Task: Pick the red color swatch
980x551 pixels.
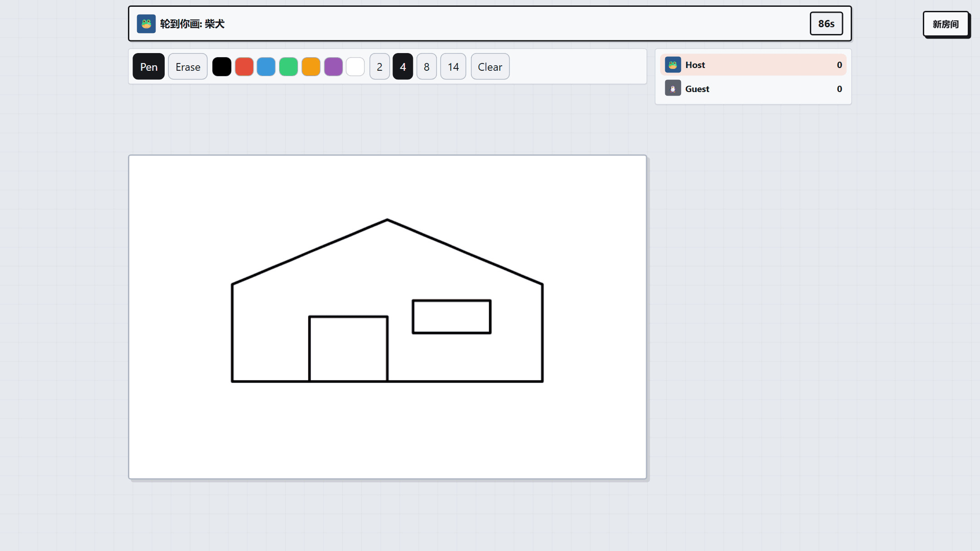Action: click(x=244, y=67)
